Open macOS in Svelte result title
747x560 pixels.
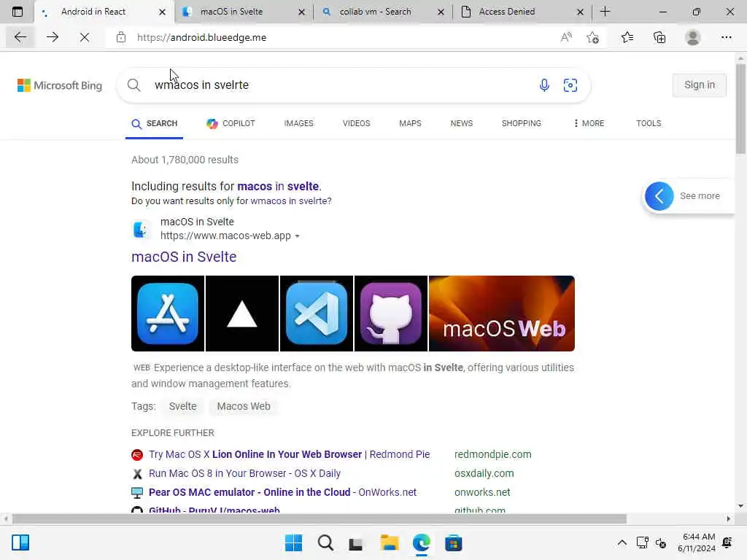tap(184, 257)
